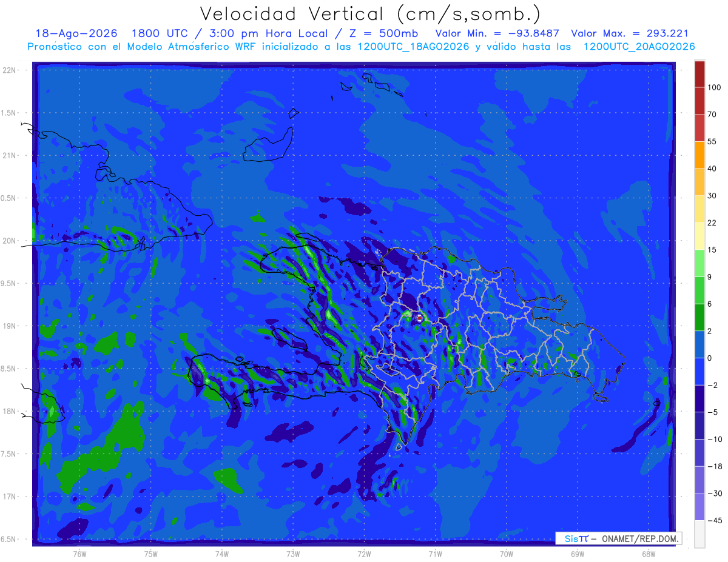Click the '73W' longitude label
This screenshot has height=562, width=728.
293,553
